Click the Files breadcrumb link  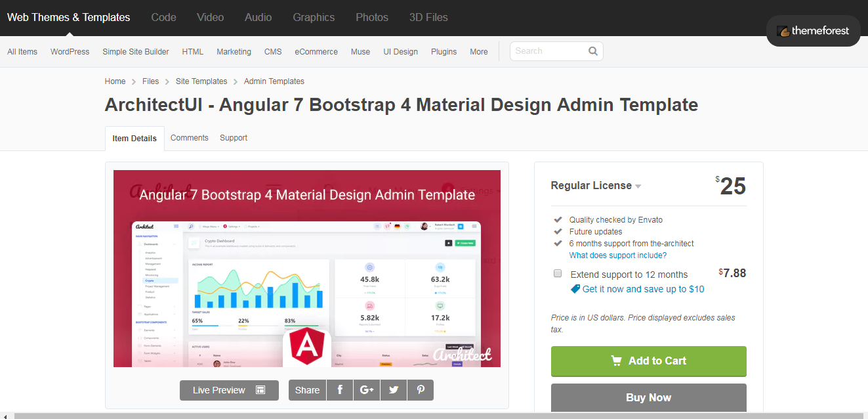click(151, 81)
